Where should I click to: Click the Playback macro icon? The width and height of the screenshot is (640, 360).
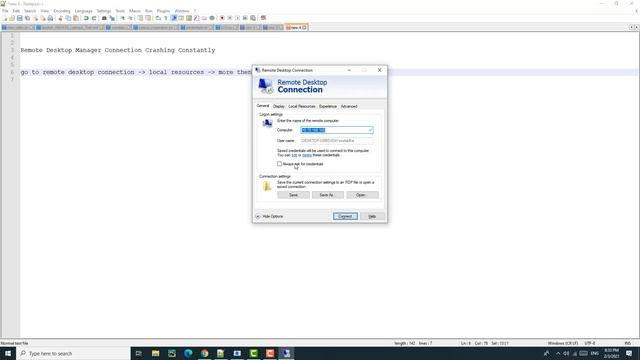[x=238, y=18]
